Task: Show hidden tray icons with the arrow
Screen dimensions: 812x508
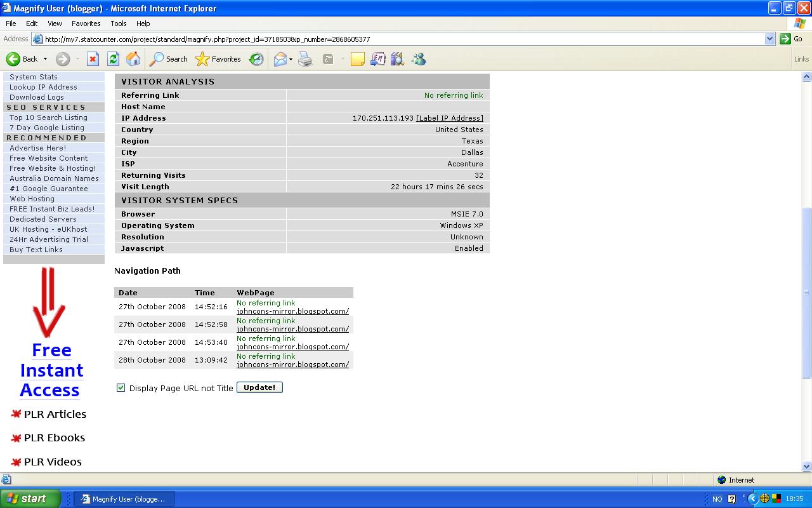Action: point(753,498)
